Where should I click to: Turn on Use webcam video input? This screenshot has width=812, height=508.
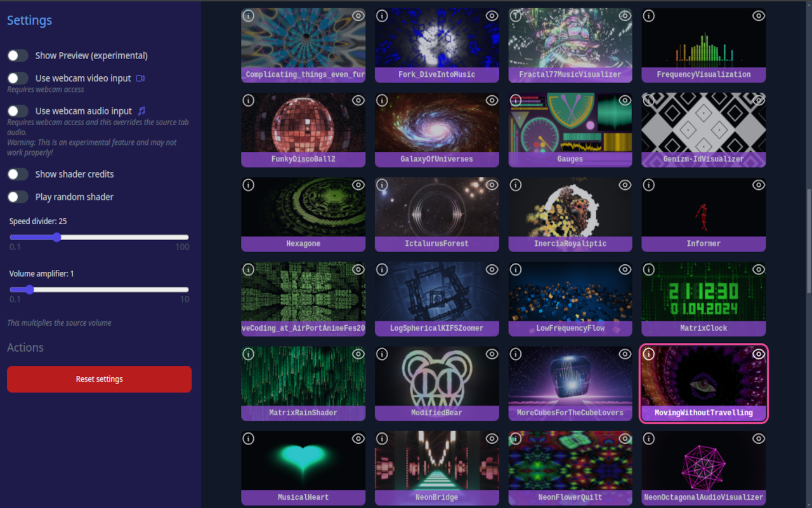click(18, 77)
